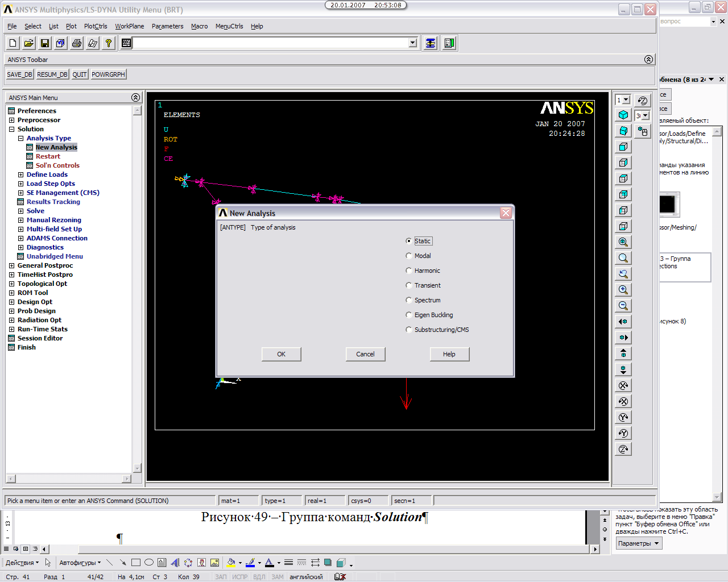This screenshot has height=582, width=728.
Task: Collapse the Solution tree node
Action: 11,129
